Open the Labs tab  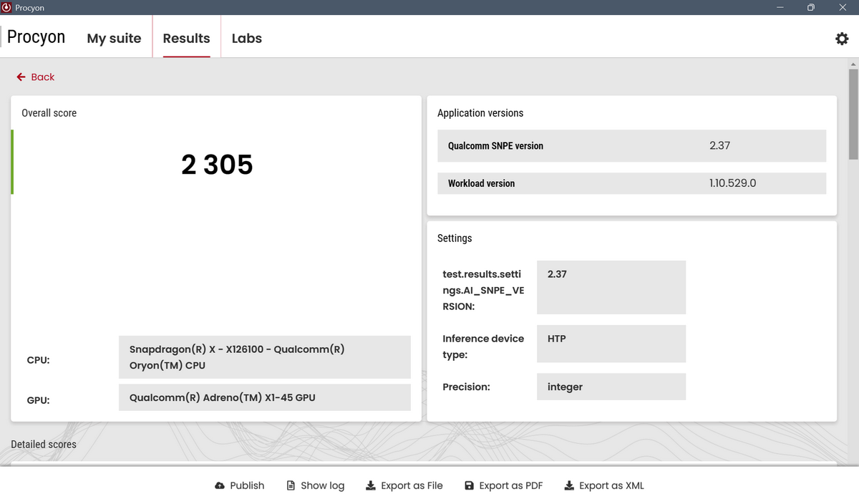coord(247,39)
